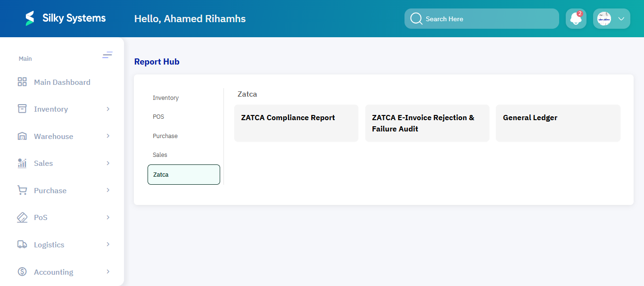Viewport: 644px width, 286px height.
Task: Click the Inventory box icon in sidebar
Action: coord(22,109)
